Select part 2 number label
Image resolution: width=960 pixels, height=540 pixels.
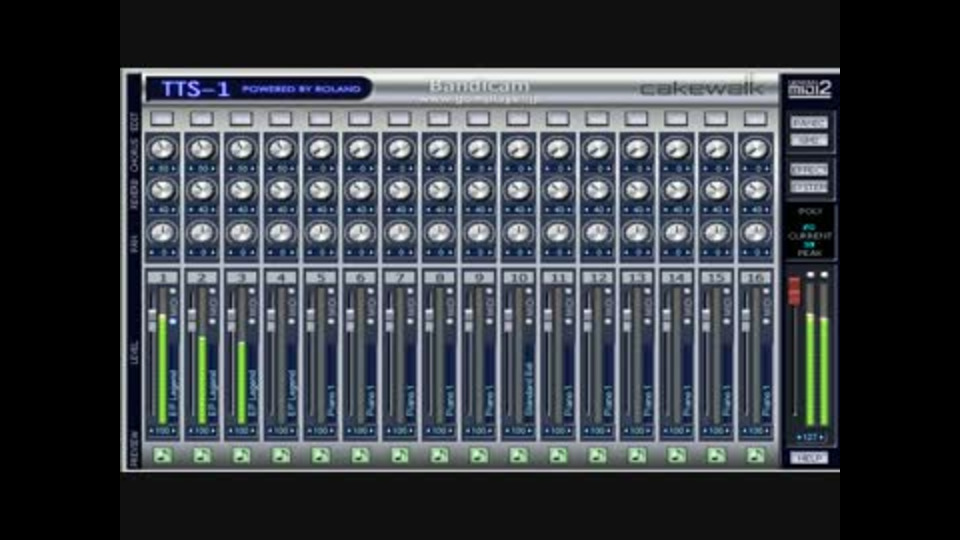click(x=202, y=277)
